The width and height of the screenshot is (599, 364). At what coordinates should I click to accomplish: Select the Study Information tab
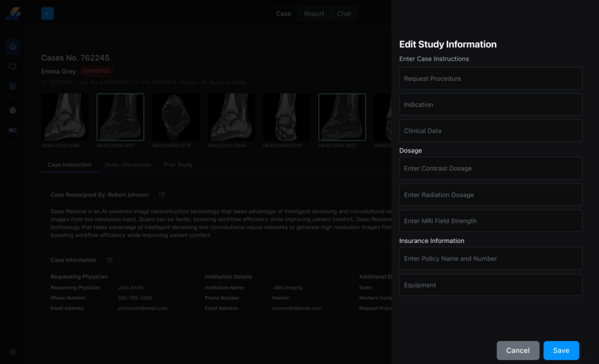click(127, 165)
